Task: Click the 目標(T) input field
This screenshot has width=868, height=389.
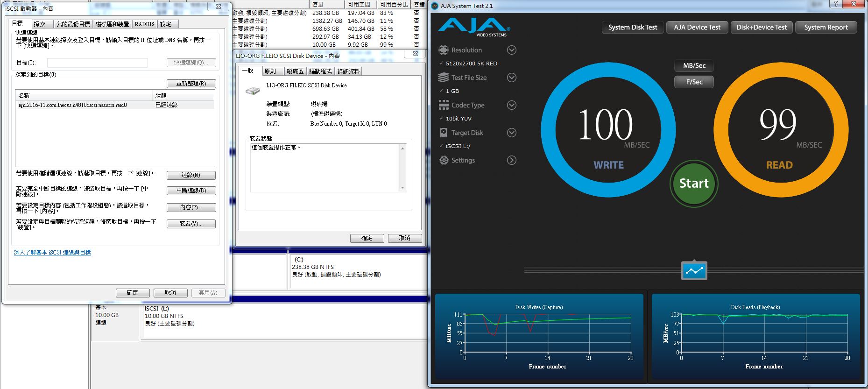Action: (97, 63)
